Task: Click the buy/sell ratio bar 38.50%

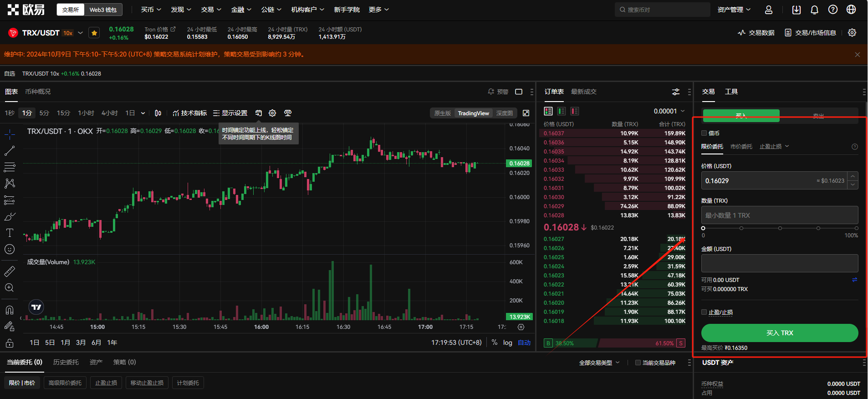Action: (x=571, y=343)
